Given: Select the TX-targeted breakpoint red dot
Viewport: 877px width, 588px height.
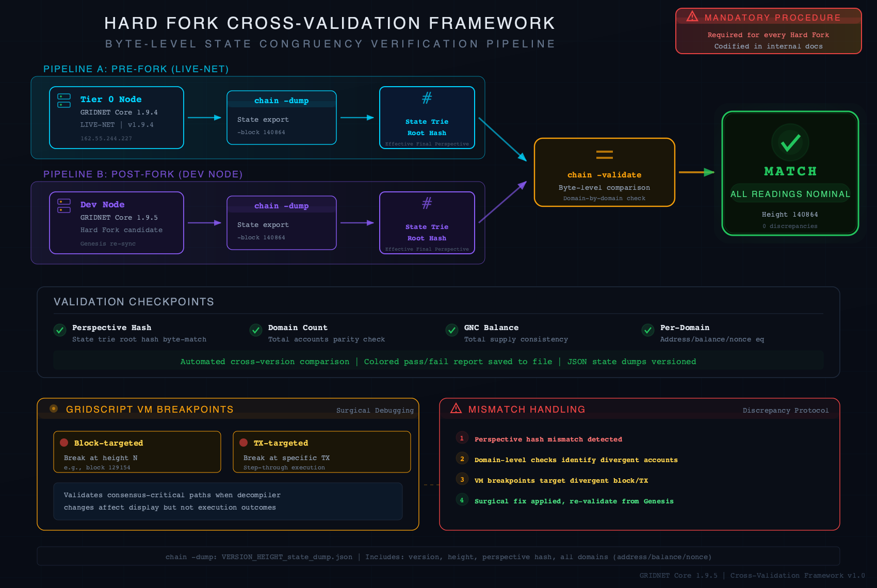Looking at the screenshot, I should (243, 443).
